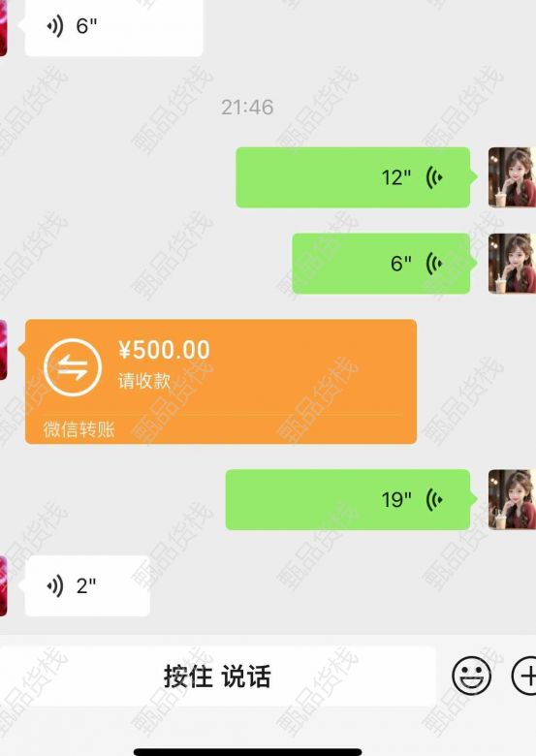This screenshot has height=756, width=536.
Task: Tap the speaker icon on 2" message
Action: pos(55,585)
